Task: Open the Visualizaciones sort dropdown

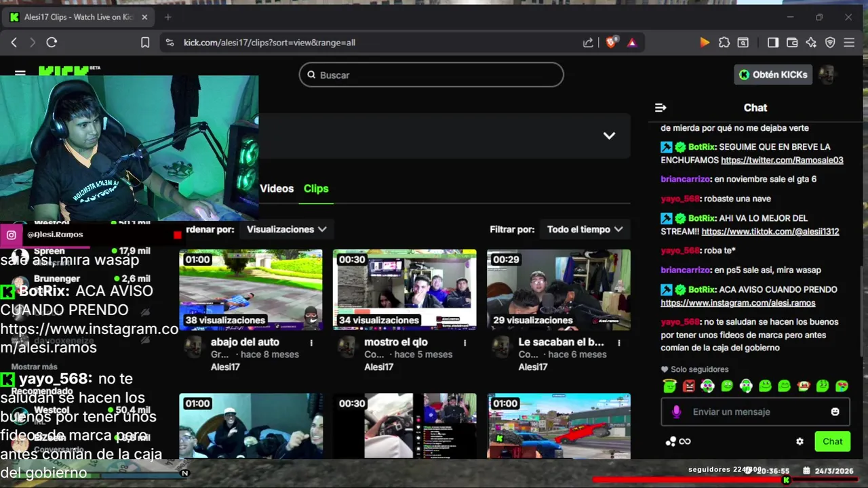Action: 286,229
